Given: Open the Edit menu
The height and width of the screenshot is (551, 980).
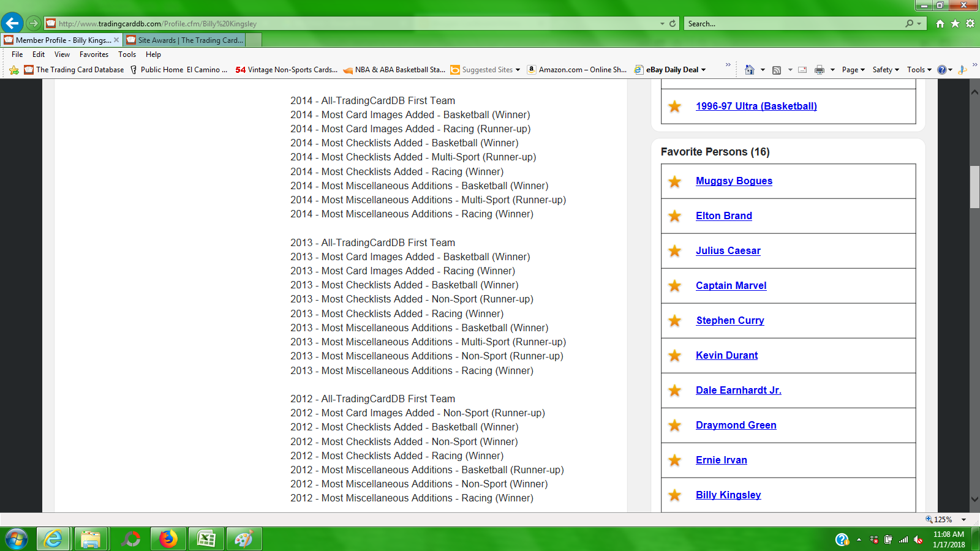Looking at the screenshot, I should [x=39, y=54].
